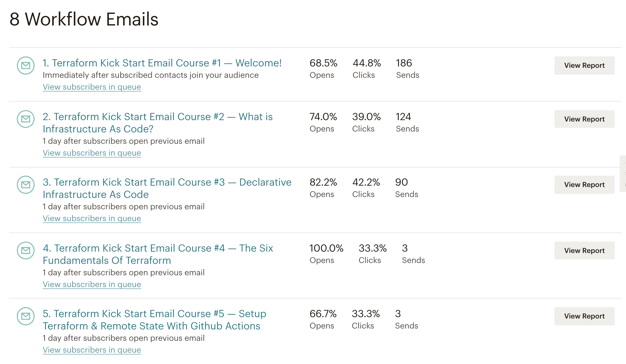The height and width of the screenshot is (364, 626).
Task: Open 'Declarative Infrastructure As Code' email title
Action: pyautogui.click(x=167, y=188)
